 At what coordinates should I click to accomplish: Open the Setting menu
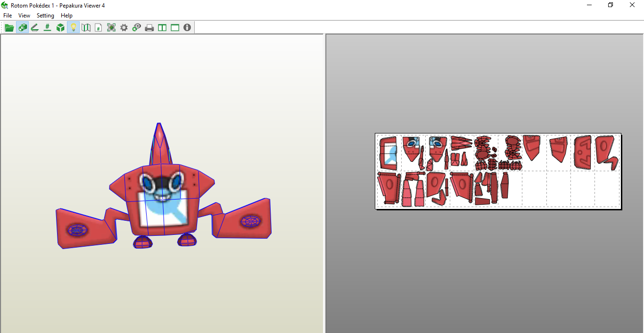pyautogui.click(x=45, y=15)
